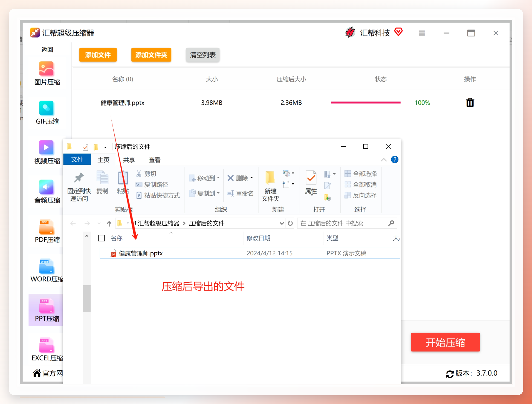
Task: Click the 添加文件 button
Action: tap(98, 55)
